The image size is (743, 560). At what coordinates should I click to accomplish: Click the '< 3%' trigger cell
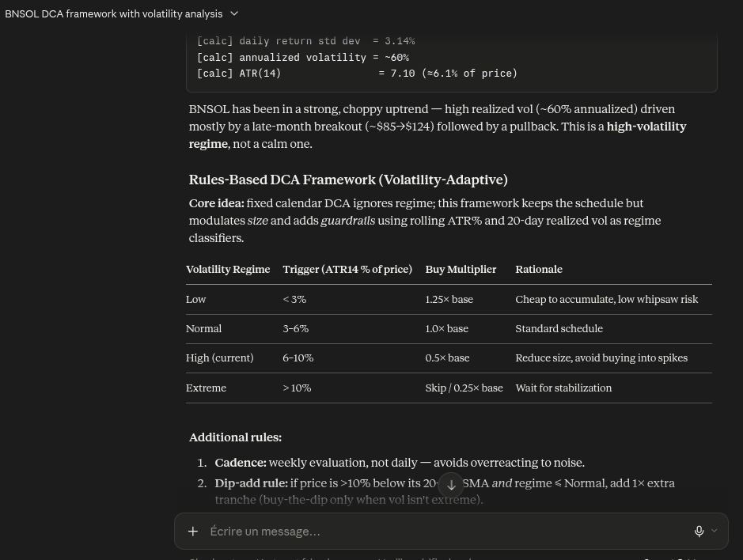pyautogui.click(x=294, y=300)
